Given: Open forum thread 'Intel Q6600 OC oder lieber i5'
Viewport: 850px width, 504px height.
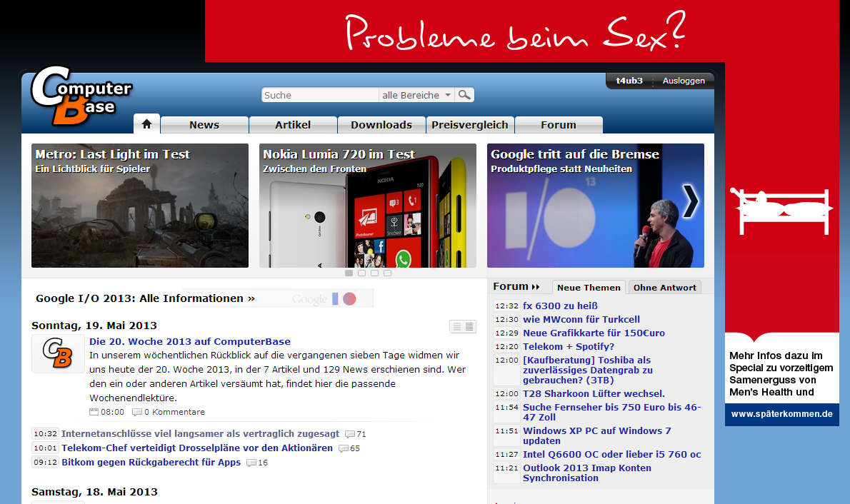Looking at the screenshot, I should pyautogui.click(x=612, y=454).
